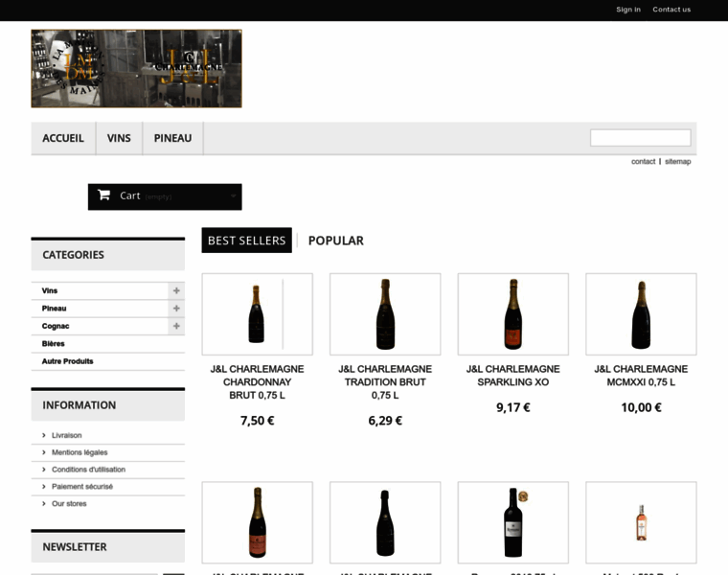Viewport: 728px width, 575px height.
Task: Click the contact link under the search box
Action: click(x=643, y=162)
